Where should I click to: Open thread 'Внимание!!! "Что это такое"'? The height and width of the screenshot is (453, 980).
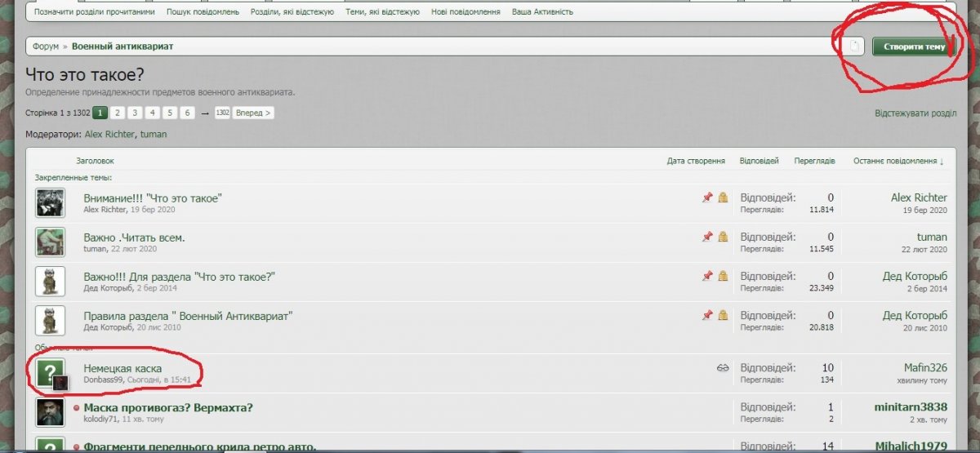(x=153, y=198)
